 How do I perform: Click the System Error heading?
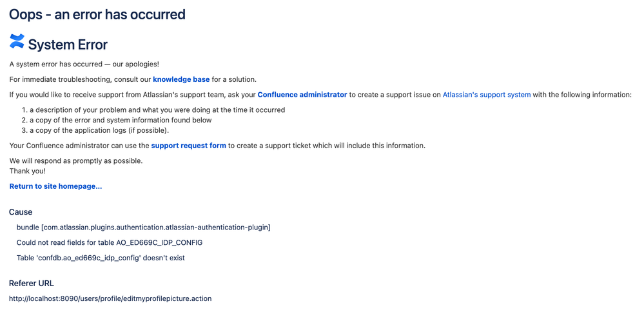pos(68,44)
